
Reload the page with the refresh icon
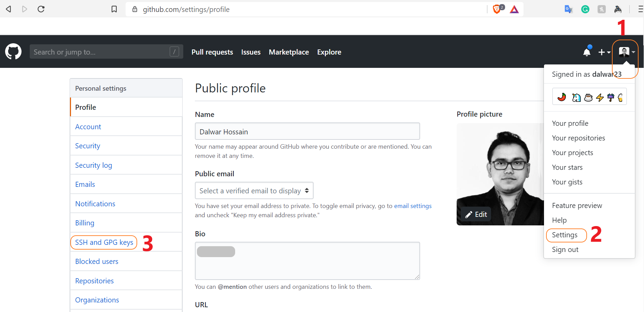(x=41, y=9)
